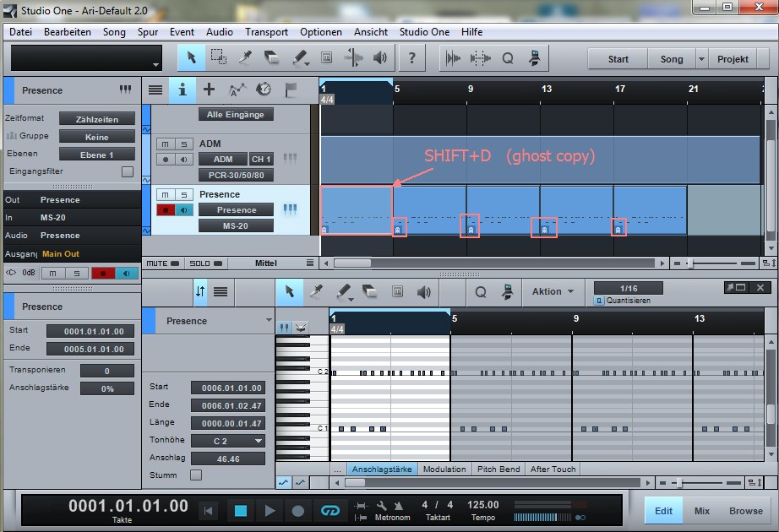Image resolution: width=779 pixels, height=532 pixels.
Task: Click the Q quantize icon in the music editor
Action: pos(481,292)
